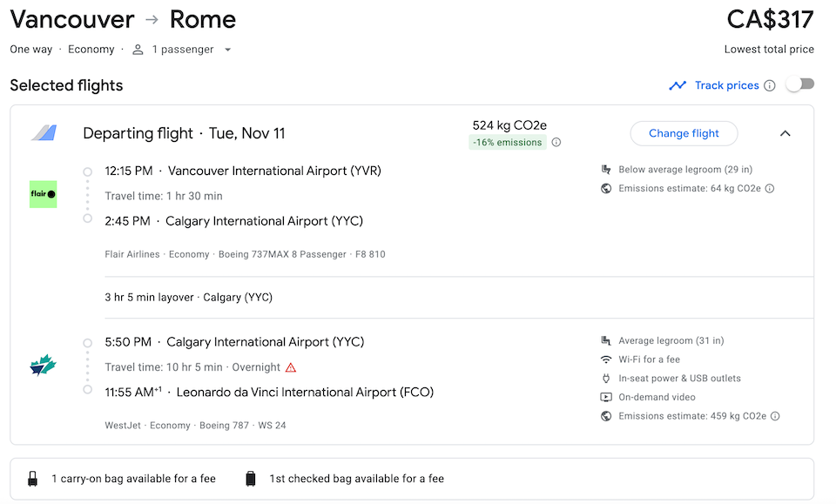
Task: Collapse the departing flight details chevron
Action: pyautogui.click(x=785, y=133)
